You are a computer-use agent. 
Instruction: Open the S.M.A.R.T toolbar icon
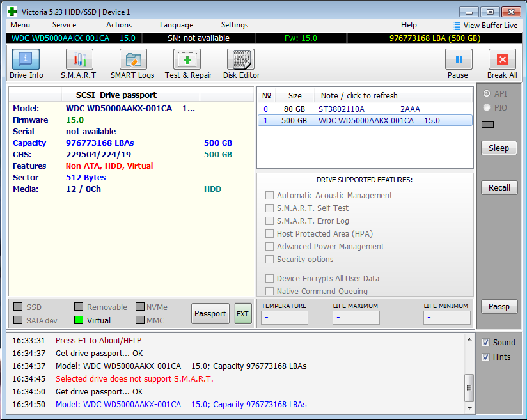tap(79, 59)
